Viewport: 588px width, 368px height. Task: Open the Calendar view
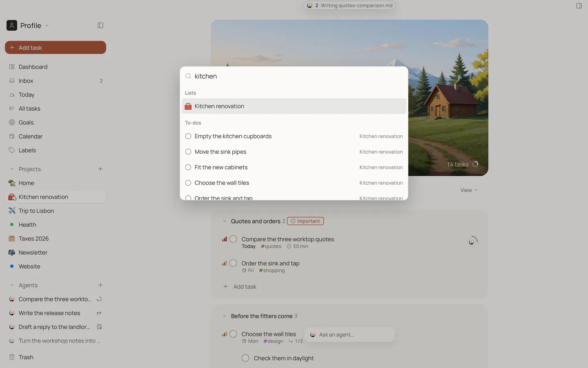(x=56, y=136)
